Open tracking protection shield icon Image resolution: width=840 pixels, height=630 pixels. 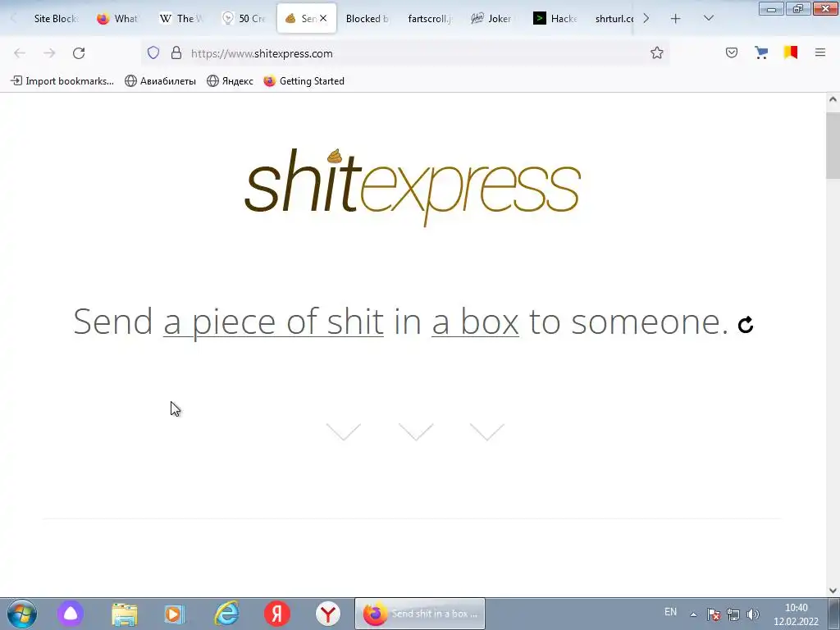click(153, 53)
